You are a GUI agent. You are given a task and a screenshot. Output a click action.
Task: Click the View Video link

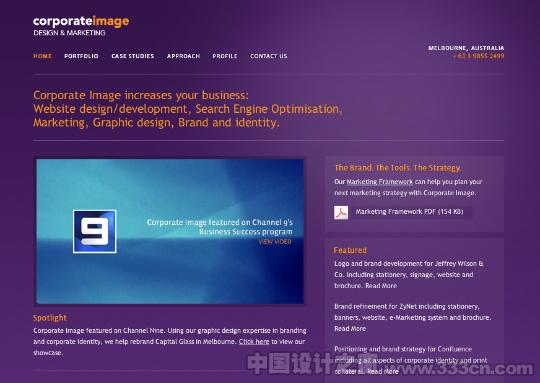pyautogui.click(x=275, y=242)
